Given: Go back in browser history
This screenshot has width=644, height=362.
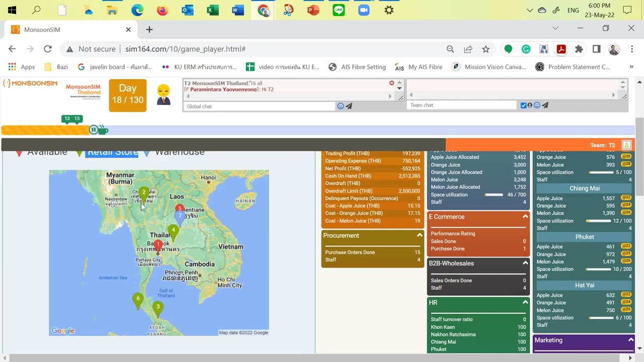Looking at the screenshot, I should pos(12,49).
